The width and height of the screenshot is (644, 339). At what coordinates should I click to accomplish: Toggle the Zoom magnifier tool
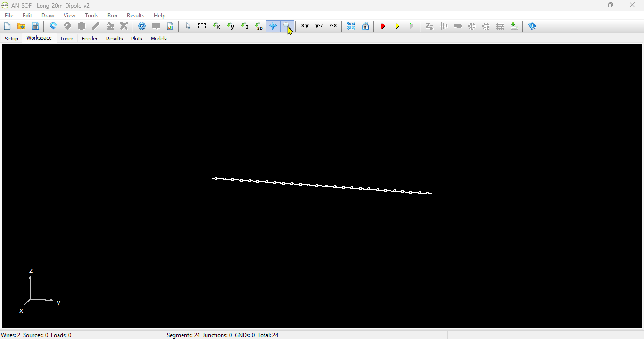pos(287,26)
